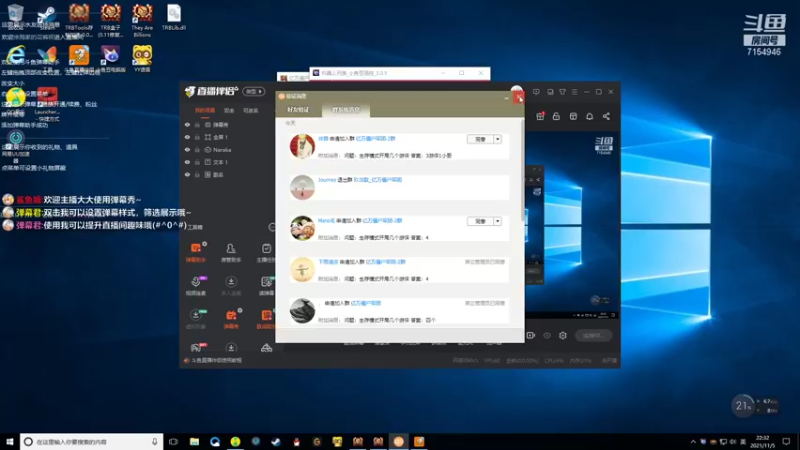Image resolution: width=800 pixels, height=450 pixels.
Task: Switch to the 竖屏 scene tab
Action: [x=229, y=111]
